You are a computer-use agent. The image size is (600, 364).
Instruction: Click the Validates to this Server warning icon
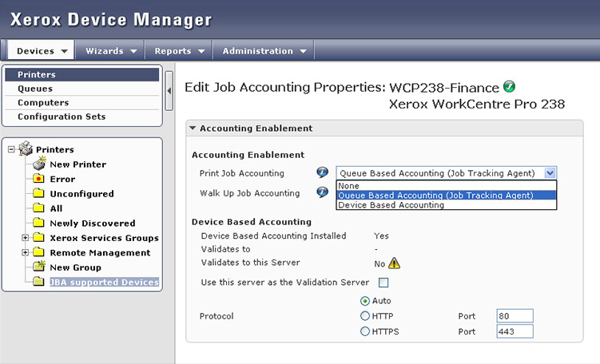[x=394, y=263]
